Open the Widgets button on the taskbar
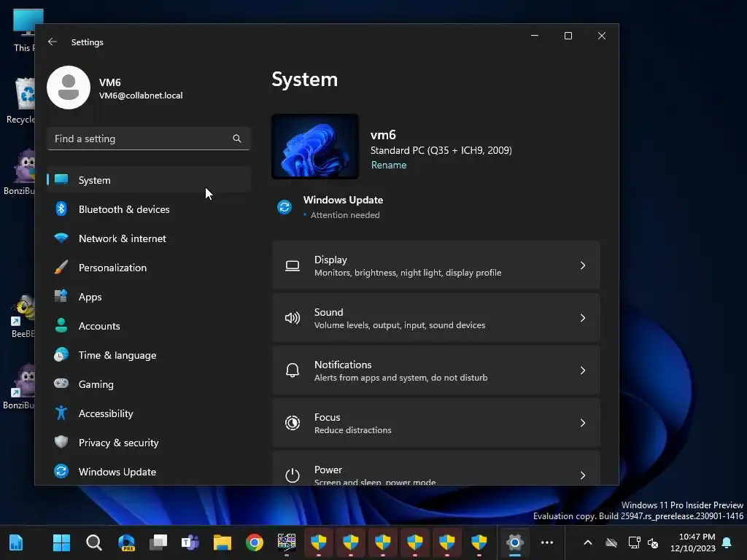This screenshot has height=560, width=747. click(x=16, y=542)
